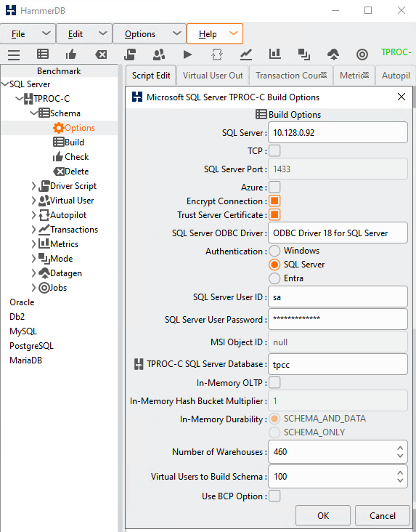
Task: Click the mode toolbar icon
Action: point(304,55)
